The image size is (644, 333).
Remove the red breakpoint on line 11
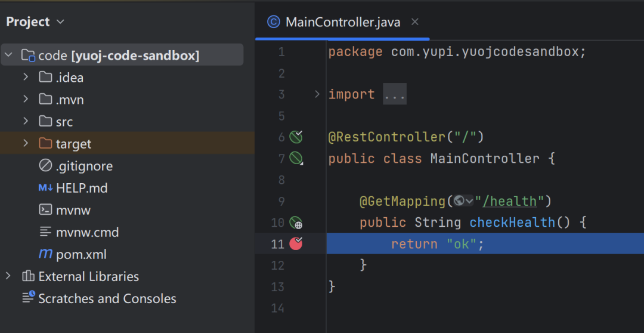click(296, 243)
